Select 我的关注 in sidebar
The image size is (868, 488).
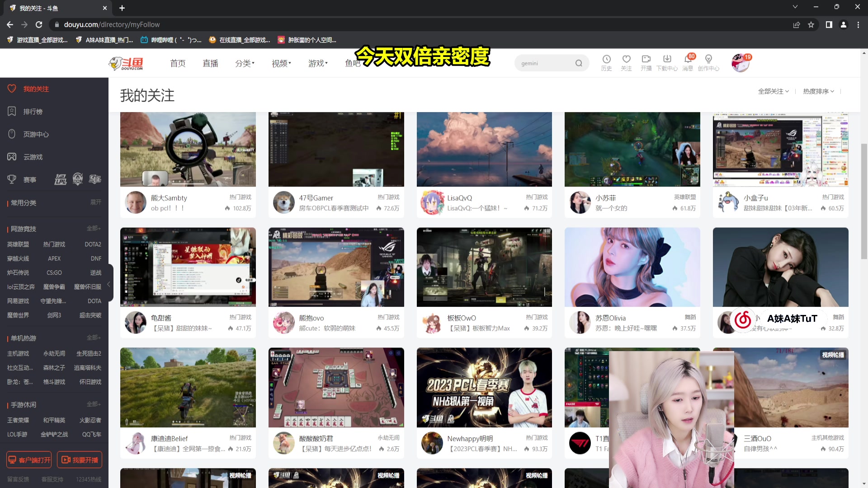coord(36,89)
